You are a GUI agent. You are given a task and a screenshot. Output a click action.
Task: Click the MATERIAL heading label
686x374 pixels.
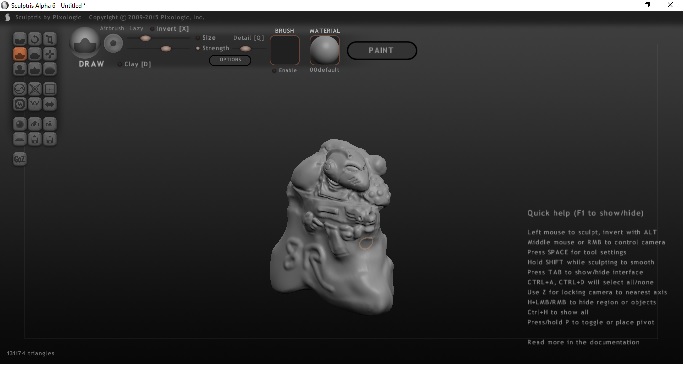tap(325, 31)
